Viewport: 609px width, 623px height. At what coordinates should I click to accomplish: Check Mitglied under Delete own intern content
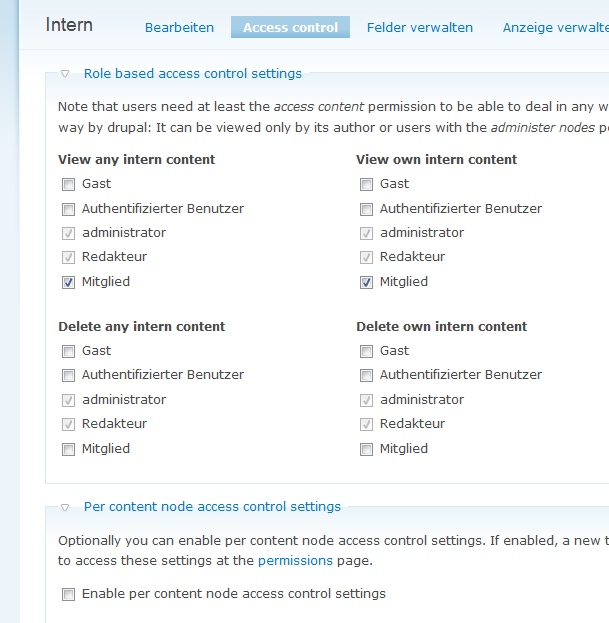tap(366, 449)
